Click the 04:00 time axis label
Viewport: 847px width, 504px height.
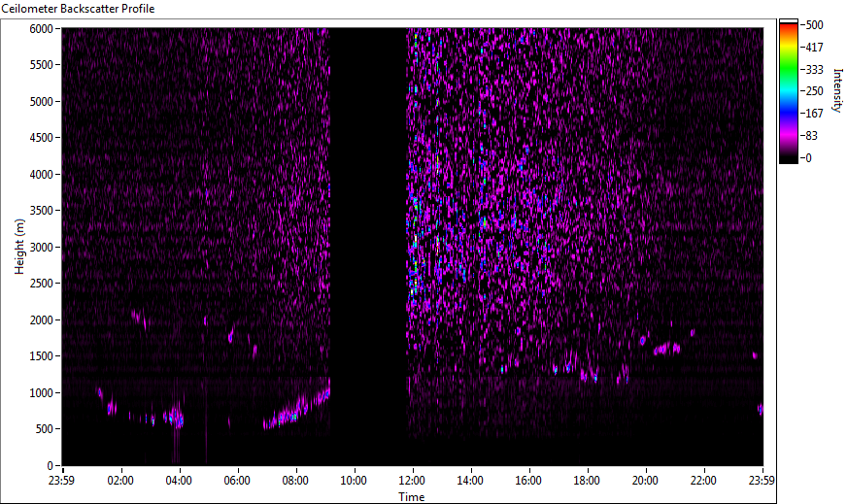click(179, 481)
